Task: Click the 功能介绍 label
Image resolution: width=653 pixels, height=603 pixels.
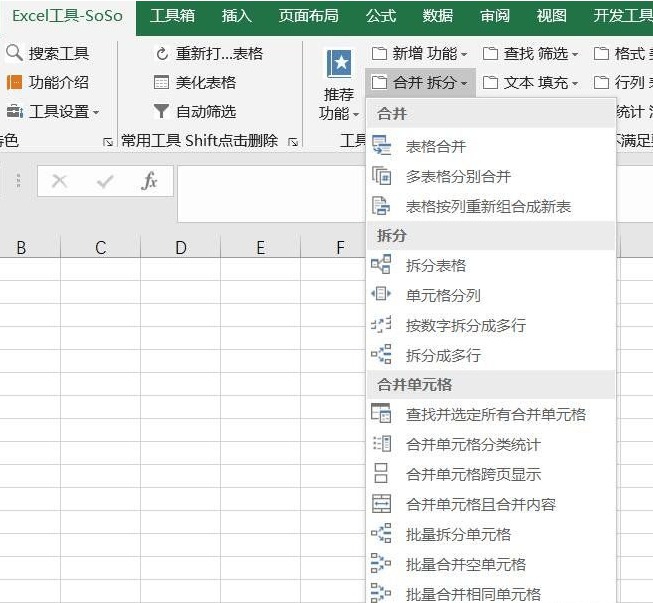Action: point(59,82)
